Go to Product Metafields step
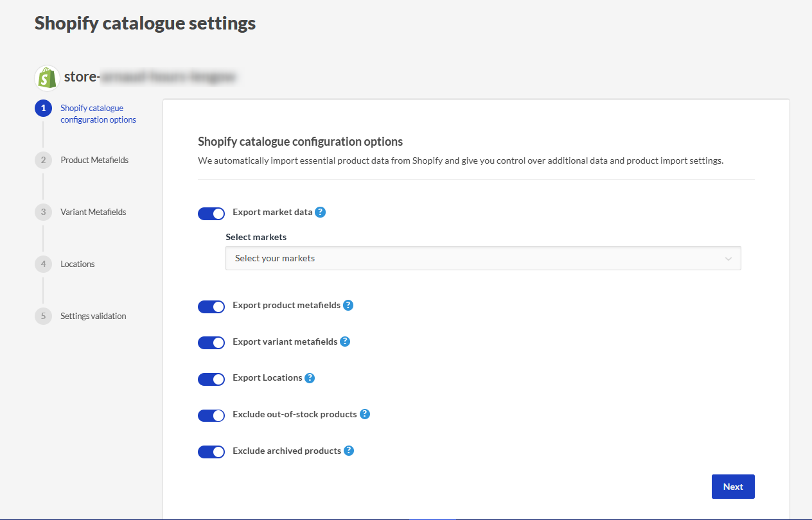This screenshot has height=520, width=812. click(x=94, y=160)
